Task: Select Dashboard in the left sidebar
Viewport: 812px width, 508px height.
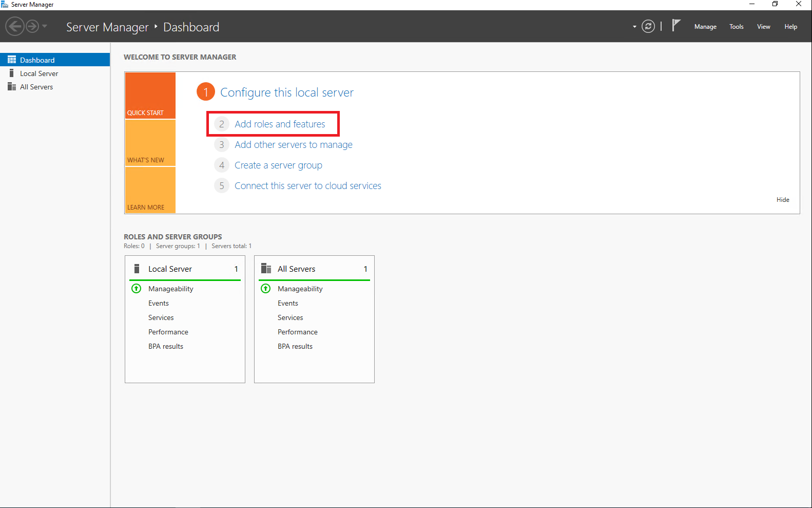Action: pyautogui.click(x=55, y=60)
